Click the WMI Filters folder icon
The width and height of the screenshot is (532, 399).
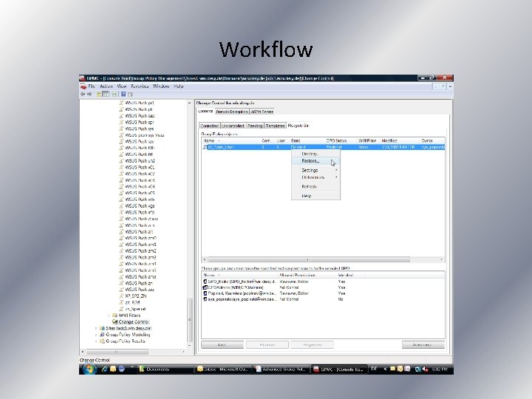pyautogui.click(x=115, y=316)
